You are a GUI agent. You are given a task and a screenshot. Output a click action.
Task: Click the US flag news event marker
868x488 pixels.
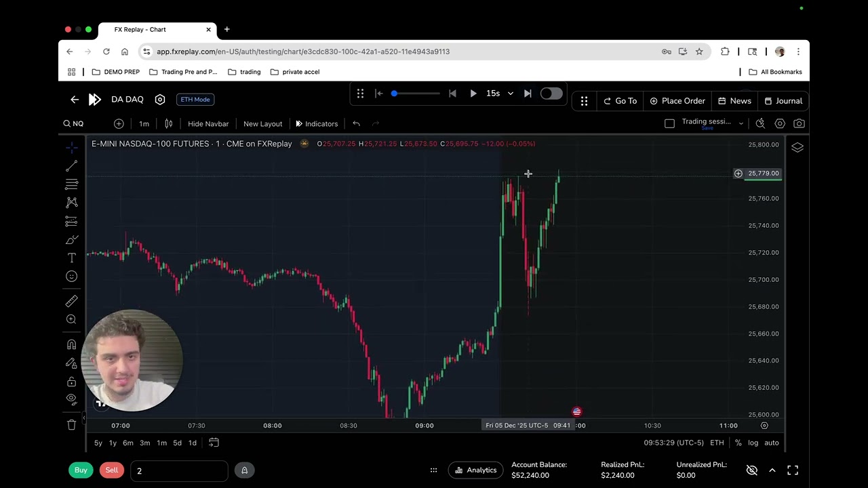point(576,411)
